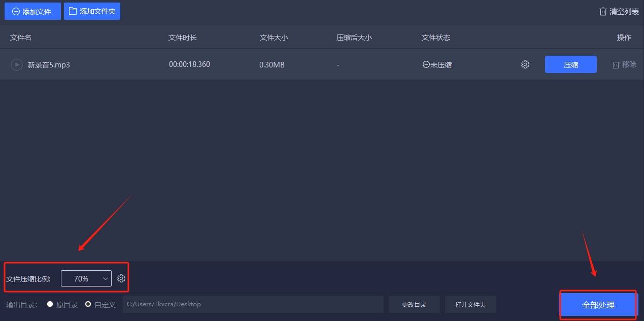The image size is (644, 321).
Task: Click the 更改目录 button
Action: (x=414, y=304)
